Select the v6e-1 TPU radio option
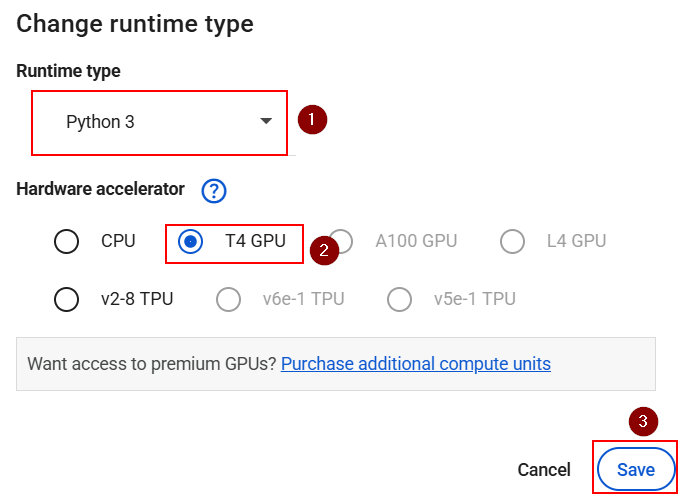This screenshot has height=498, width=681. point(228,299)
